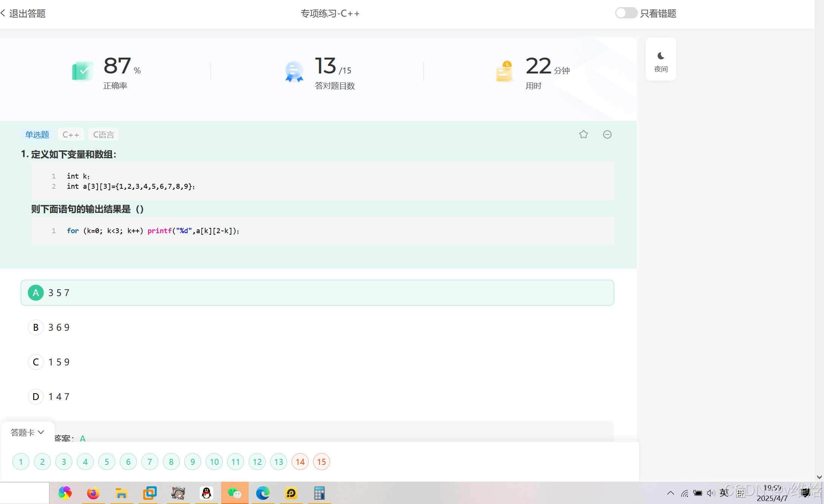824x504 pixels.
Task: Open WeChat from the taskbar
Action: 234,493
